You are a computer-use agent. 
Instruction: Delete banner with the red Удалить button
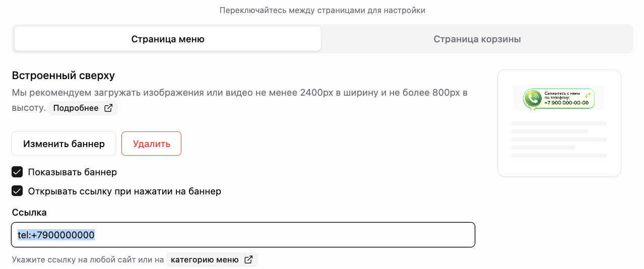[152, 144]
